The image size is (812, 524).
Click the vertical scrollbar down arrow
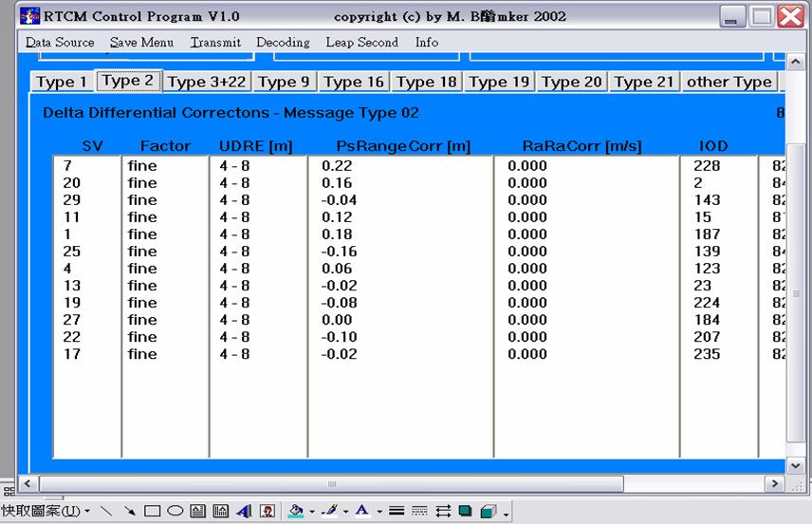796,465
